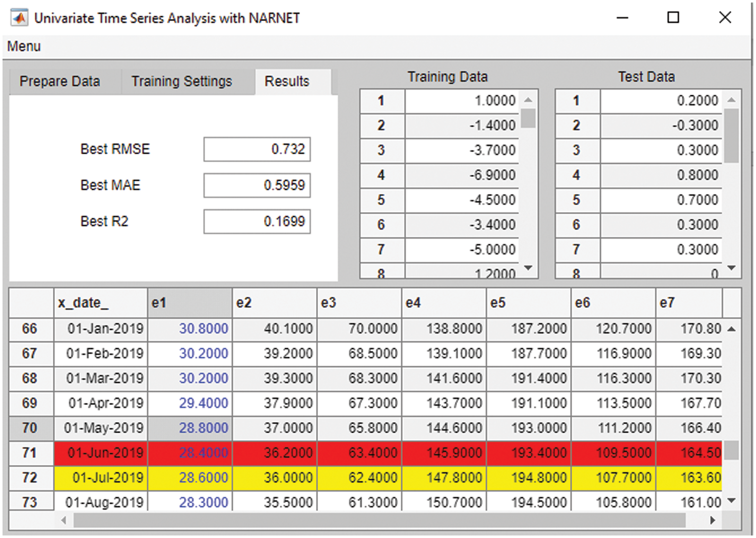756x538 pixels.
Task: Switch to the Prepare Data tab
Action: 60,82
